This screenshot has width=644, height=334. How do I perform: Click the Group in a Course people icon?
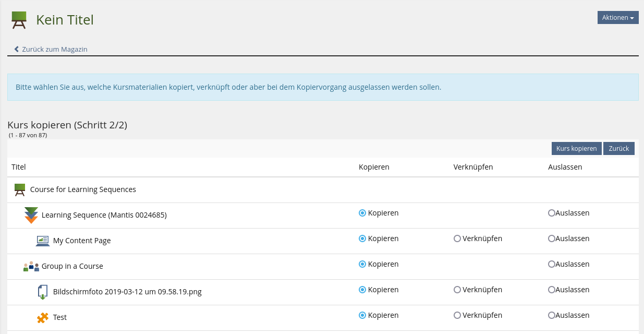pyautogui.click(x=31, y=266)
